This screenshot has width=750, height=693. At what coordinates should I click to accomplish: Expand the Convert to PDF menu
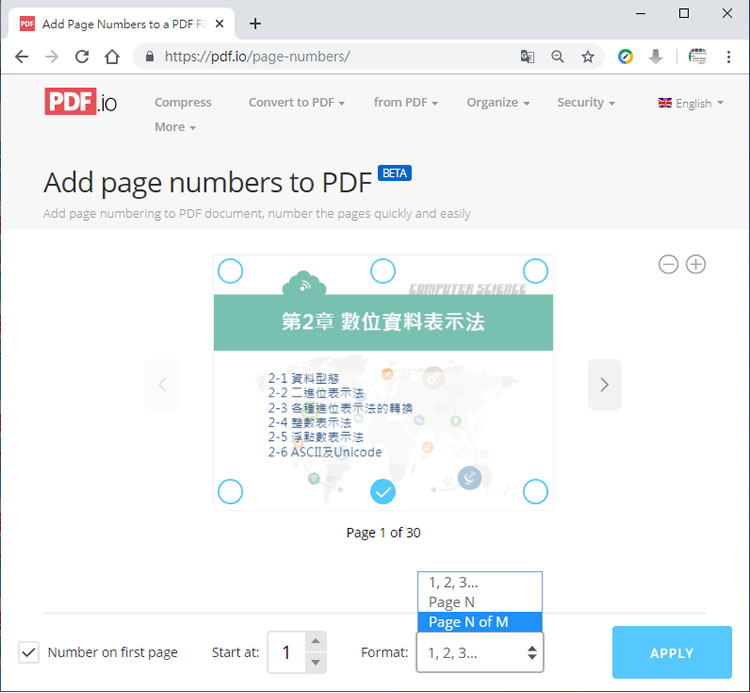pos(296,102)
